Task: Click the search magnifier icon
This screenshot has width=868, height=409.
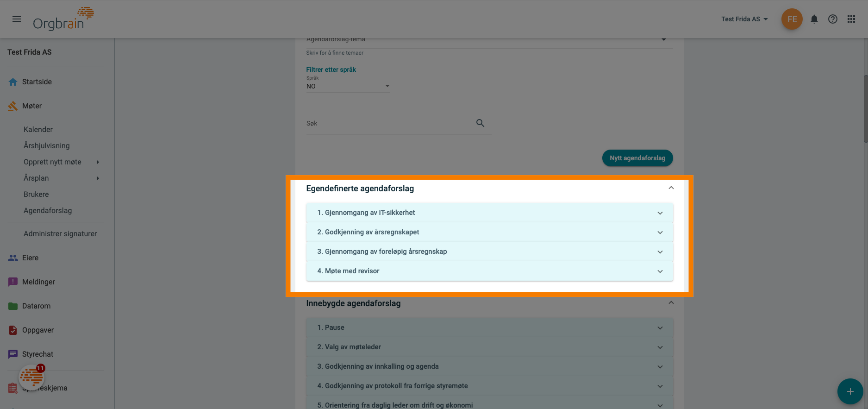Action: (480, 123)
